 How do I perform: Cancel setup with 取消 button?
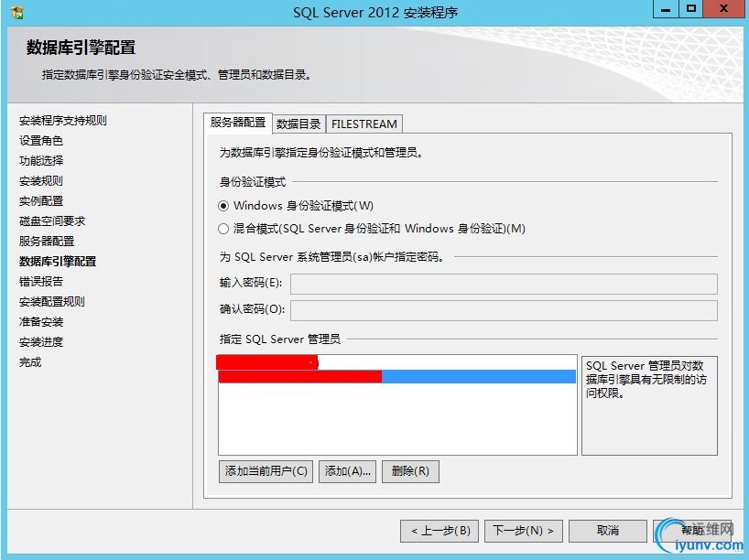(x=608, y=531)
